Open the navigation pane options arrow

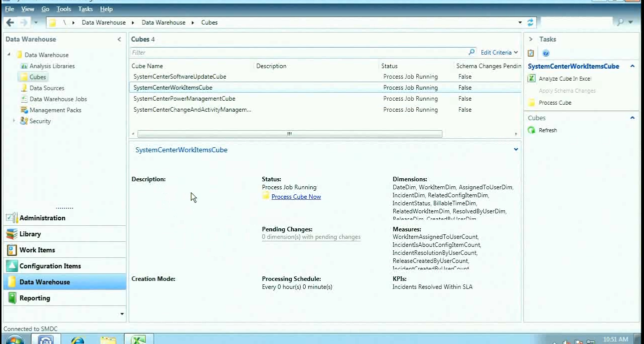[x=122, y=314]
